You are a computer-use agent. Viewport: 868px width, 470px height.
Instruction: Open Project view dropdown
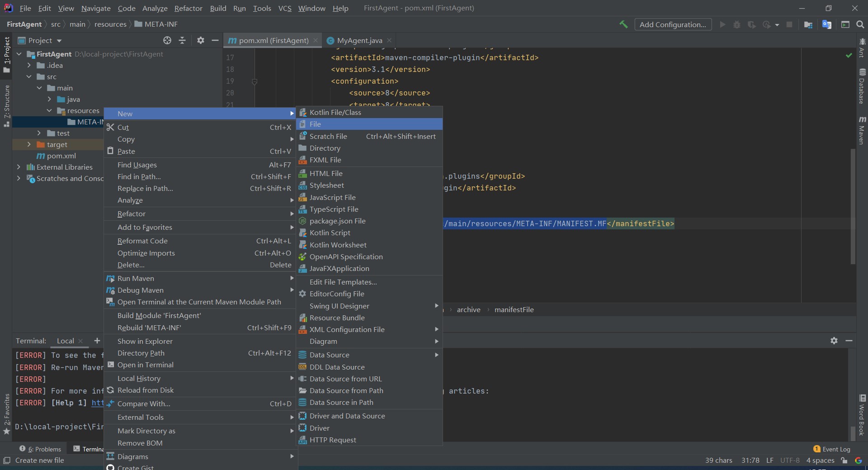(x=59, y=41)
